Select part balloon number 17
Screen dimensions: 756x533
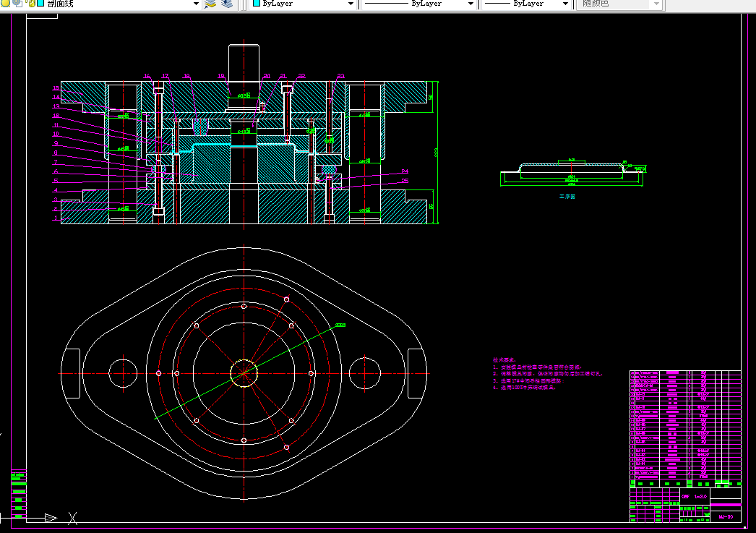point(166,76)
